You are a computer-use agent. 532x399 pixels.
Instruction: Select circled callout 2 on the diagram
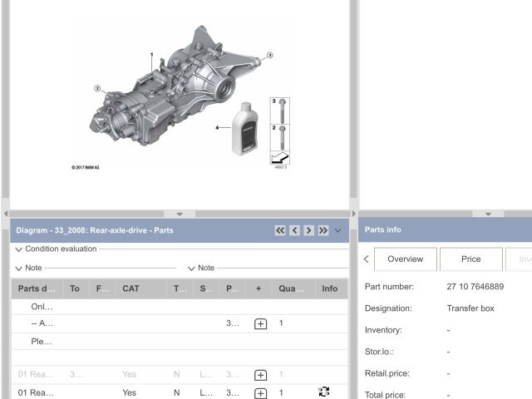pos(97,87)
